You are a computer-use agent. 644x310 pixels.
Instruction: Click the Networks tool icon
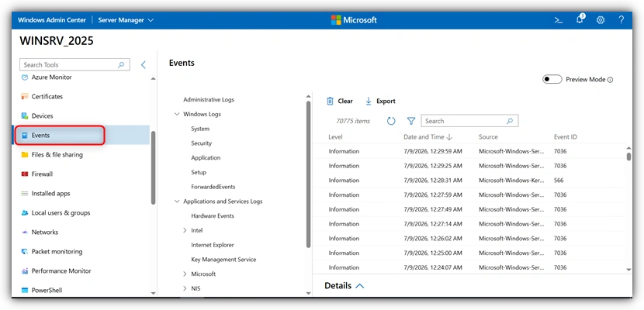click(25, 232)
